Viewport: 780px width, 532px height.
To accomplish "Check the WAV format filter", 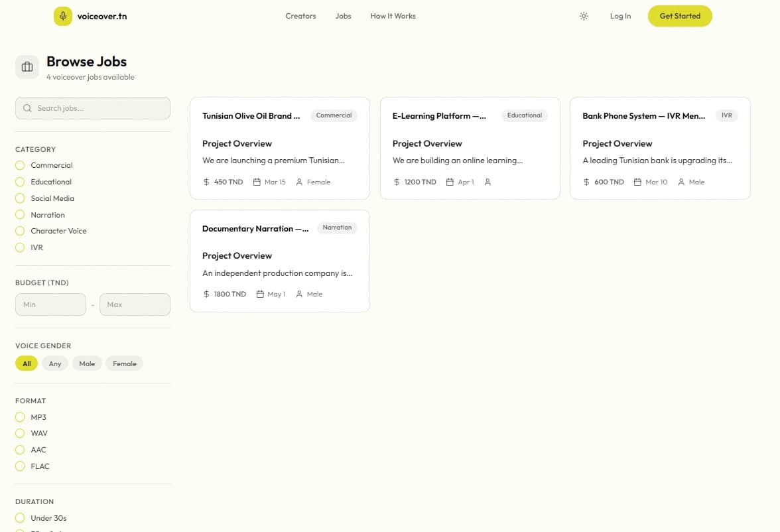I will click(20, 433).
